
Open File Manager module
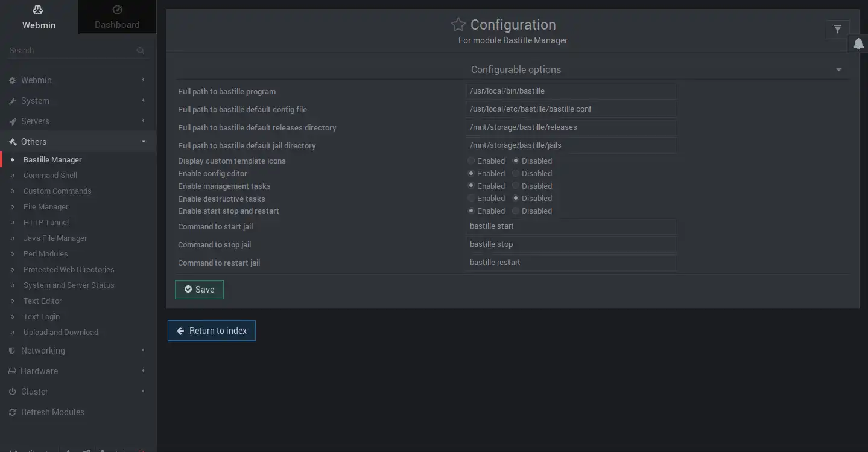point(46,207)
